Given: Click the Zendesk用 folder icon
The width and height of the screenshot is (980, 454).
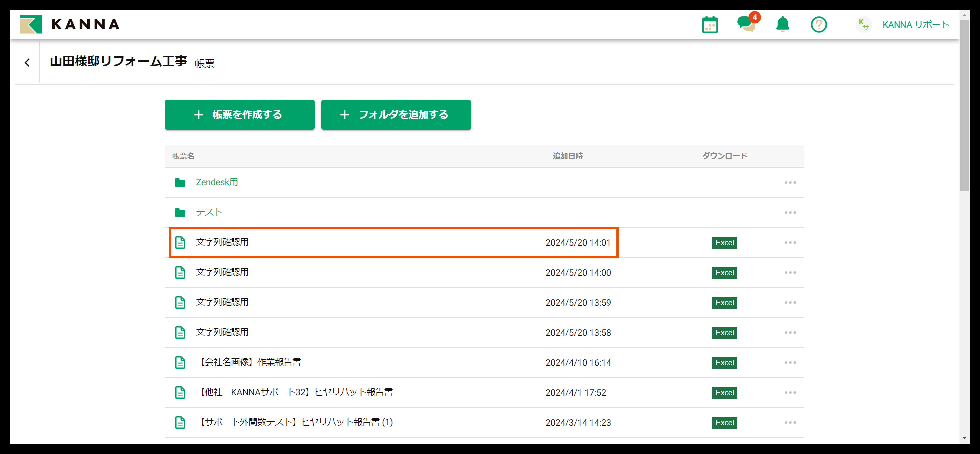Looking at the screenshot, I should 180,183.
